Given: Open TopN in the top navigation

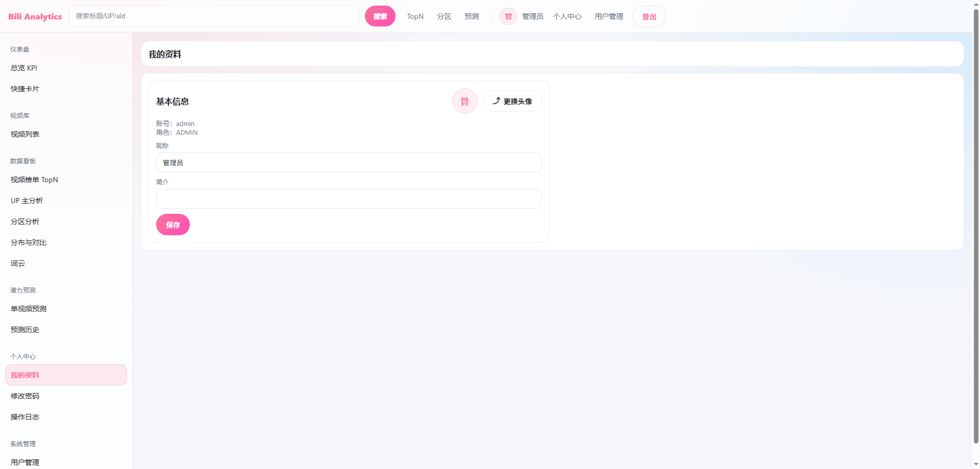Looking at the screenshot, I should point(415,16).
